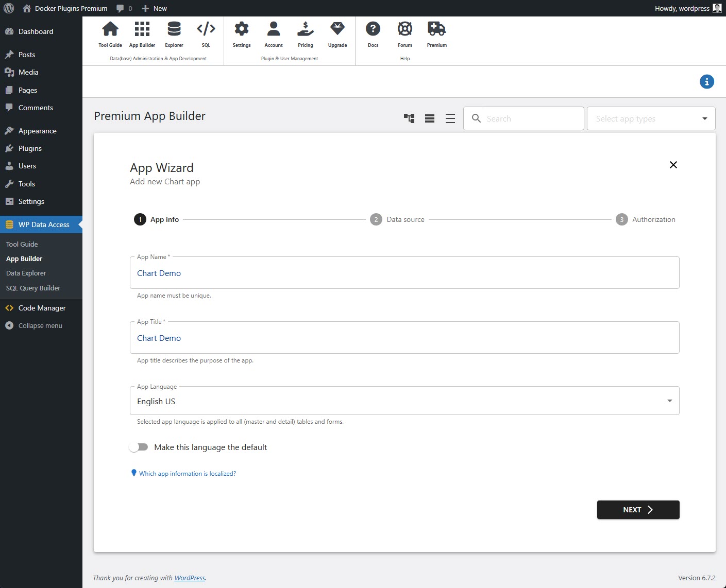Open Tools in sidebar
Screen dimensions: 726x588
(41, 184)
